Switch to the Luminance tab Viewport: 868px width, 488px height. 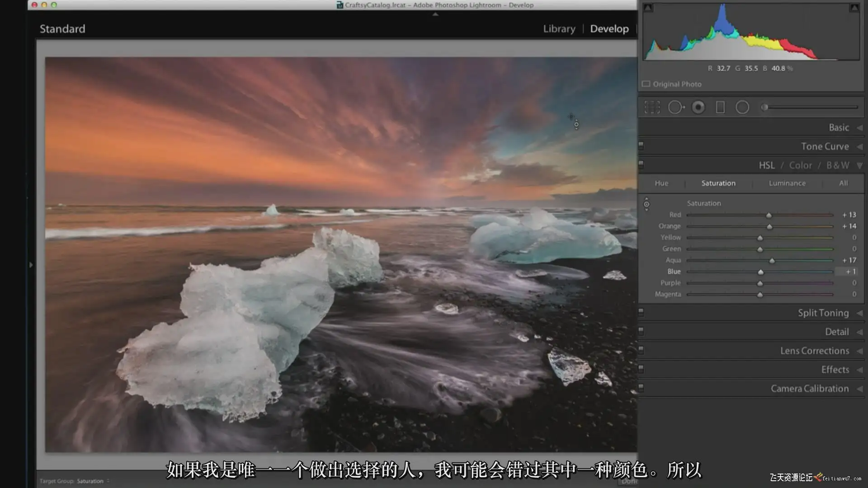[x=787, y=183]
